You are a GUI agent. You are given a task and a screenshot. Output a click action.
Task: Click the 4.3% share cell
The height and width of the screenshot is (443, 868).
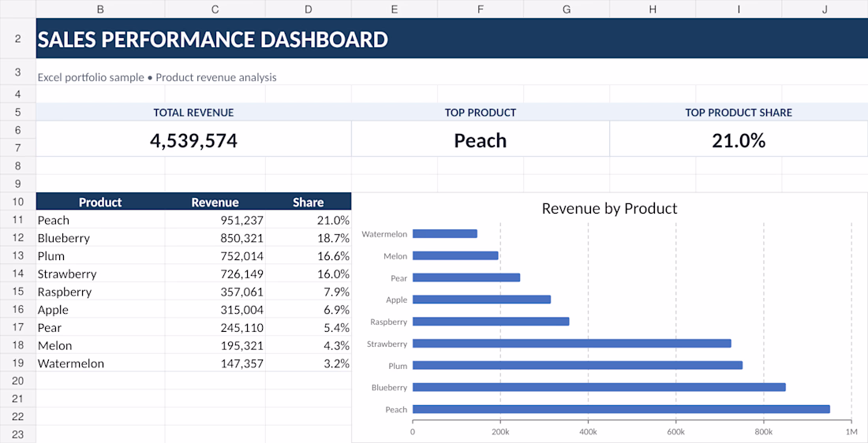(309, 345)
